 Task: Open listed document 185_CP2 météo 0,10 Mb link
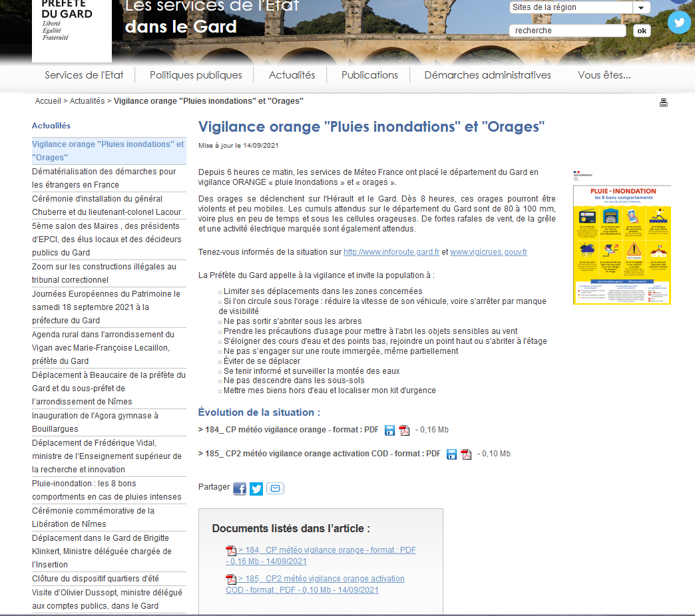(x=315, y=584)
